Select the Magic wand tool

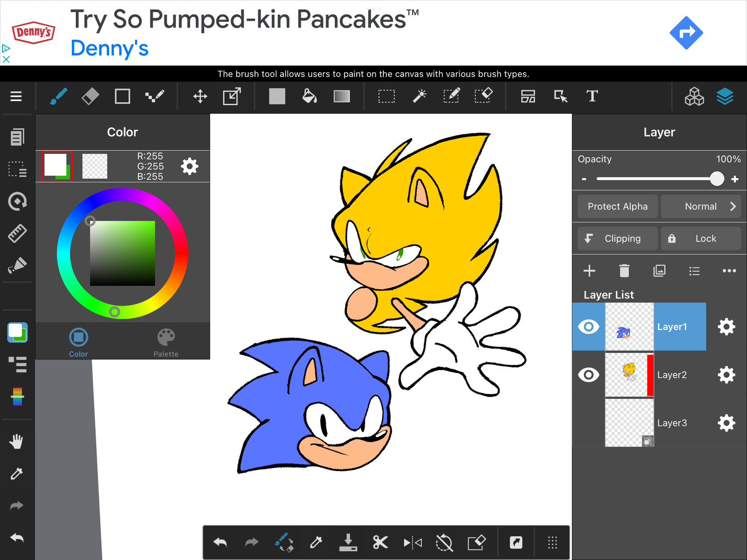(419, 96)
